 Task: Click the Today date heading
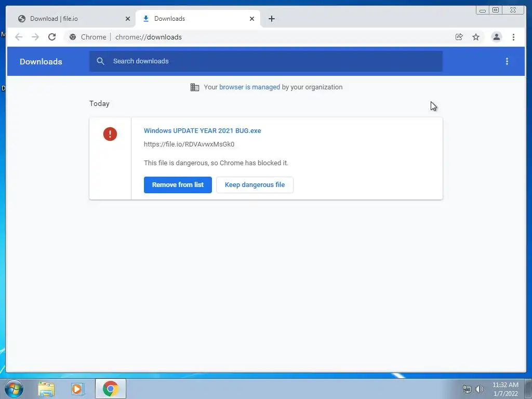tap(99, 103)
